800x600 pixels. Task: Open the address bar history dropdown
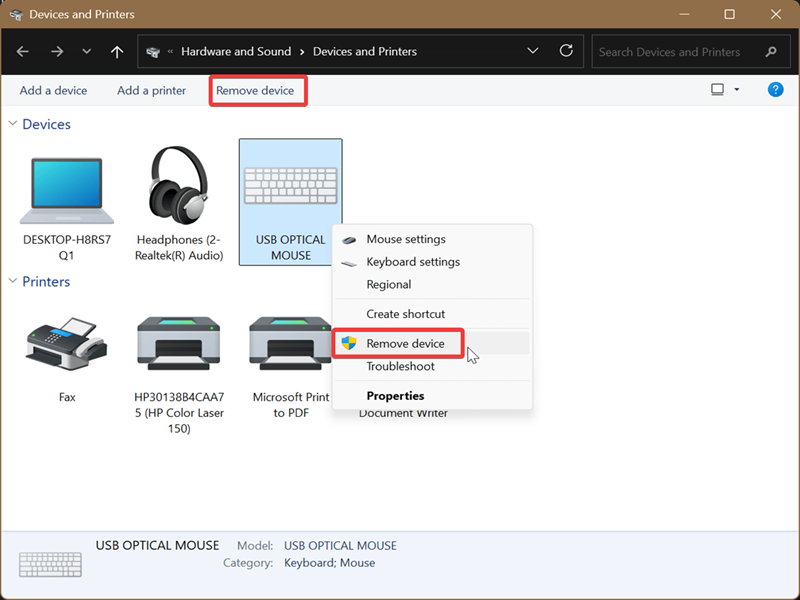pyautogui.click(x=533, y=51)
